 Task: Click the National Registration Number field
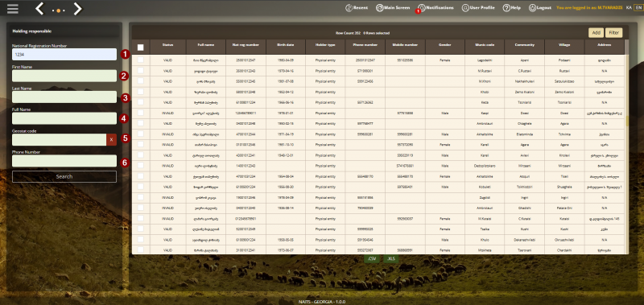click(64, 54)
